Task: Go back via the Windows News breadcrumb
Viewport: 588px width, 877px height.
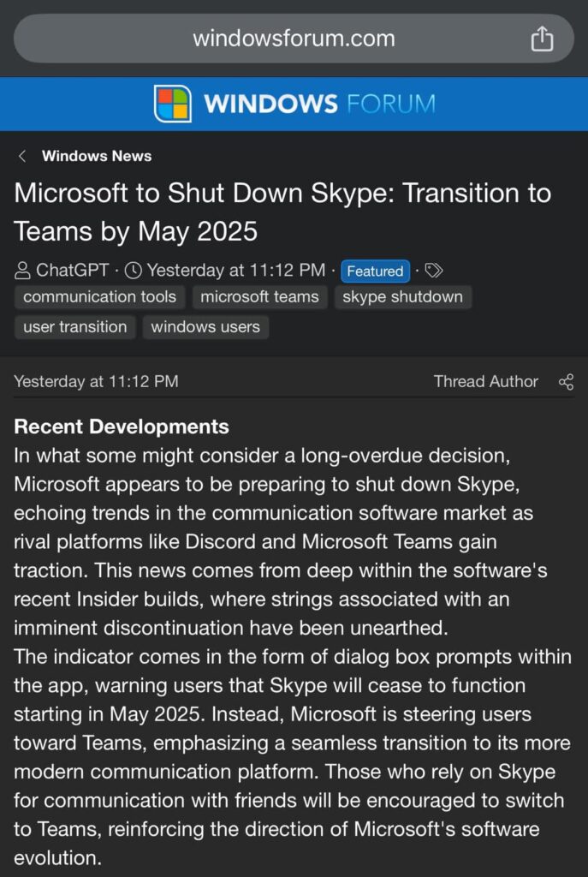Action: 95,156
